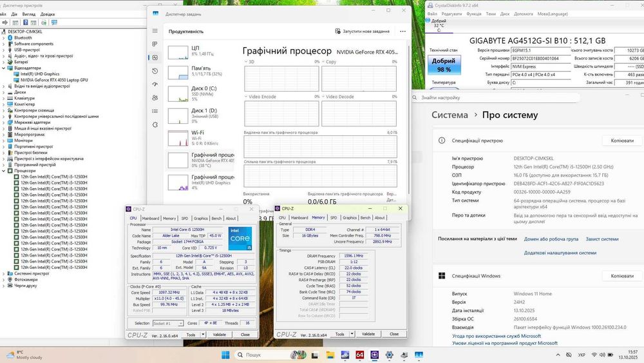Open Services icon in Task Manager sidebar
This screenshot has height=363, width=644.
[155, 124]
